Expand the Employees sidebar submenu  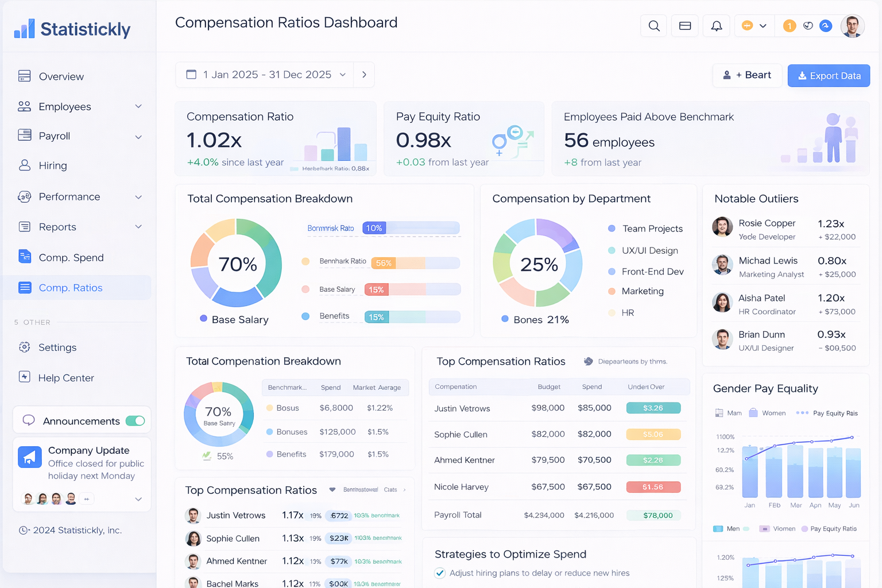tap(138, 106)
